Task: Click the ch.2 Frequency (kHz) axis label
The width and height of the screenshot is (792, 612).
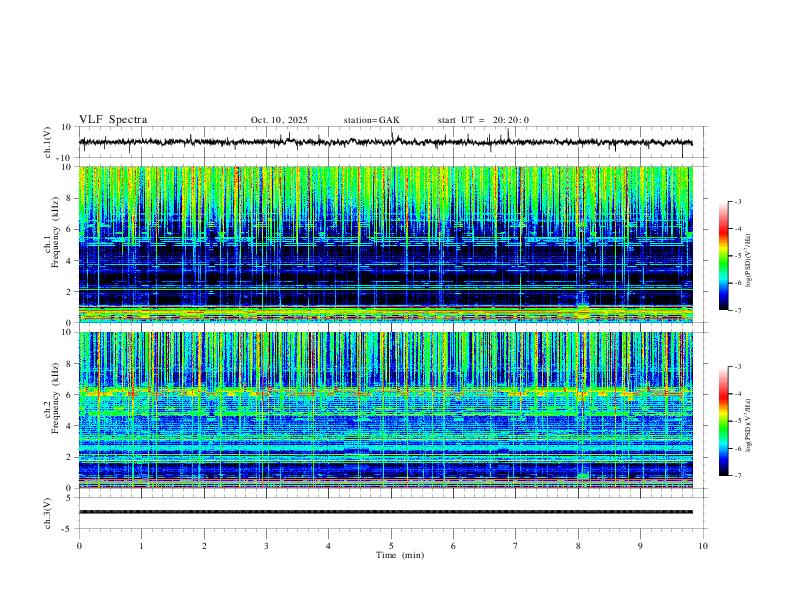Action: click(51, 398)
